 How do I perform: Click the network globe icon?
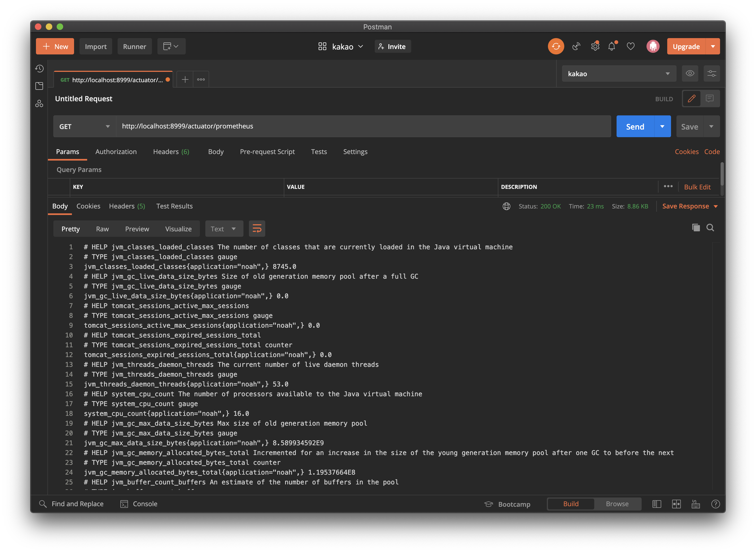pos(507,206)
